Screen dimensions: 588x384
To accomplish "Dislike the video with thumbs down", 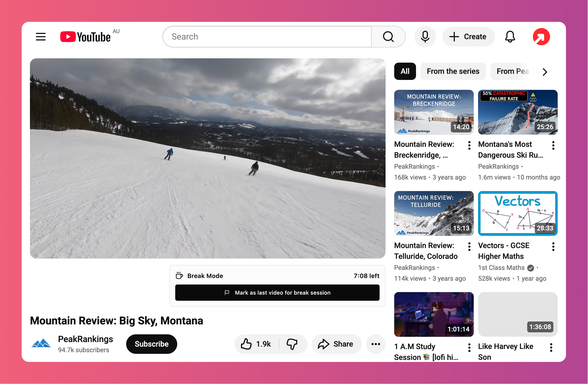I will point(292,344).
